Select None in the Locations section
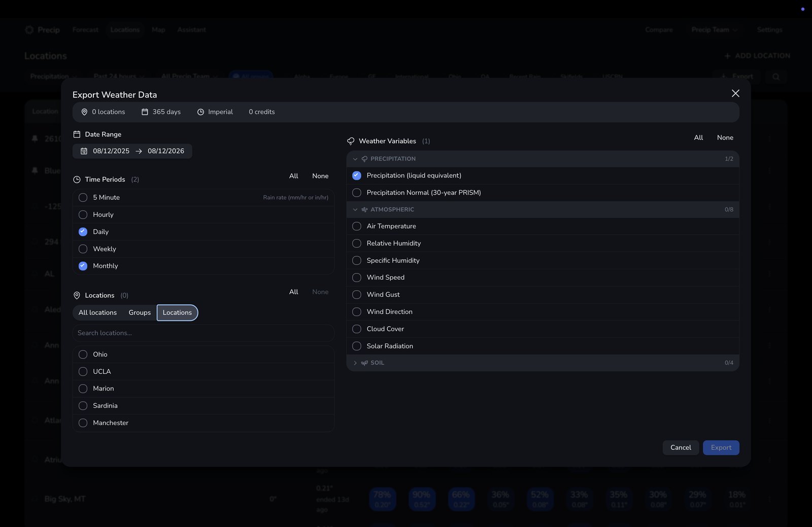812x527 pixels. pos(320,292)
